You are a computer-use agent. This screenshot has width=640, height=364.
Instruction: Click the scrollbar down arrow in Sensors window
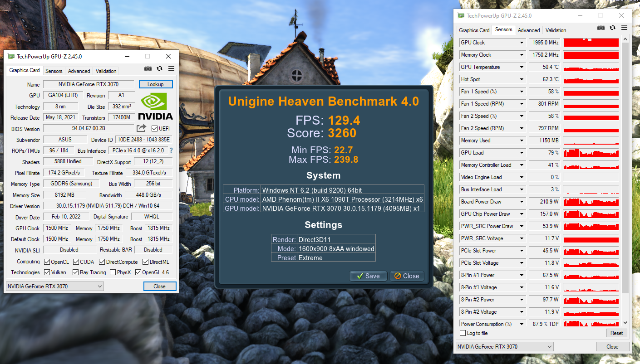[x=625, y=323]
